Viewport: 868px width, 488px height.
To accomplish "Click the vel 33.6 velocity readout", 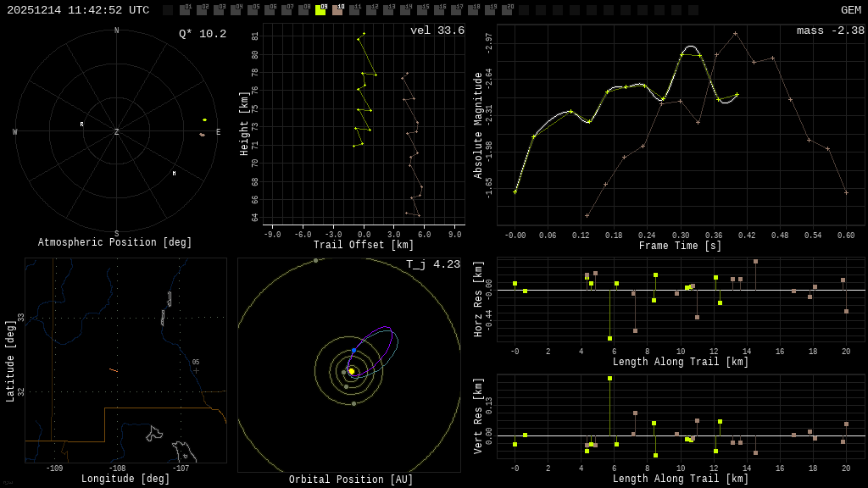I will click(x=437, y=31).
